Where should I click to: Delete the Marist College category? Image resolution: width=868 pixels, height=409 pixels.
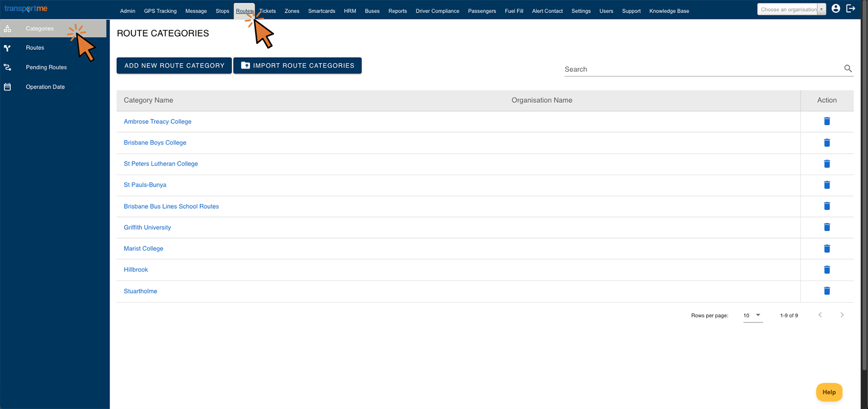coord(827,249)
